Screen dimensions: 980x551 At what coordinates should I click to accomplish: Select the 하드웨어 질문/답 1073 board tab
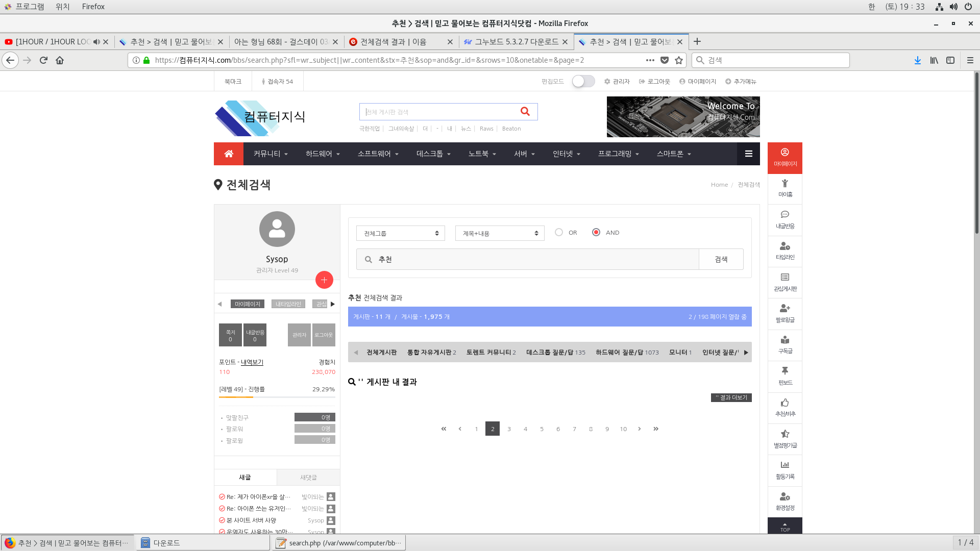(627, 352)
